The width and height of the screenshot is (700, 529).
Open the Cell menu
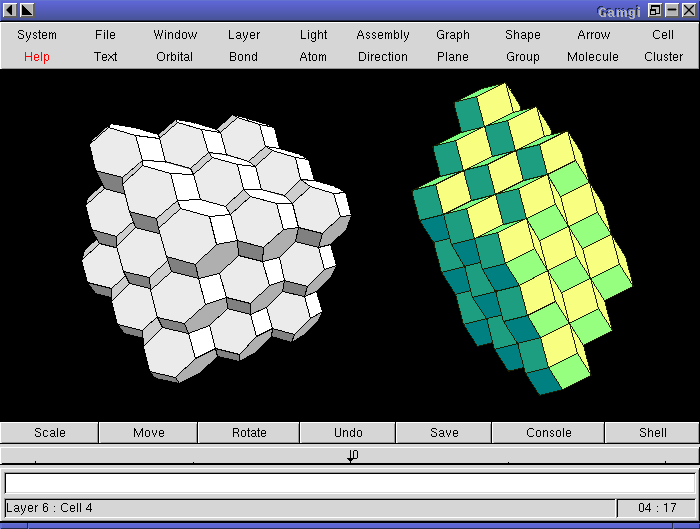[x=663, y=35]
